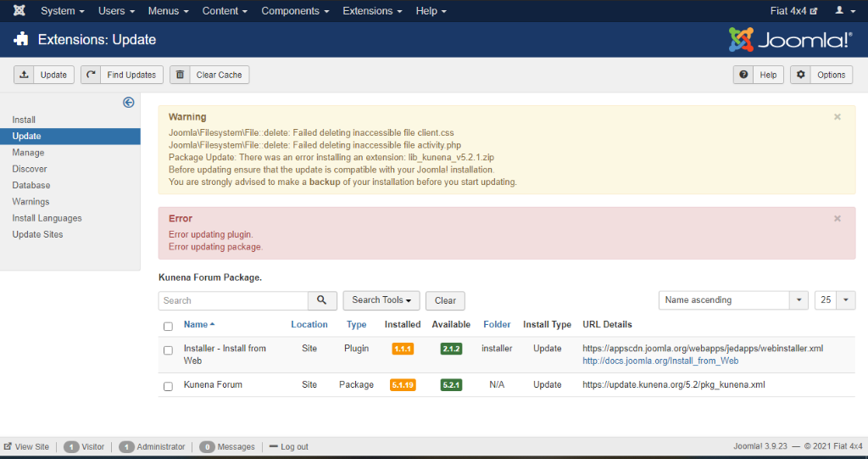Collapse sidebar with the arrow circle icon

point(129,103)
